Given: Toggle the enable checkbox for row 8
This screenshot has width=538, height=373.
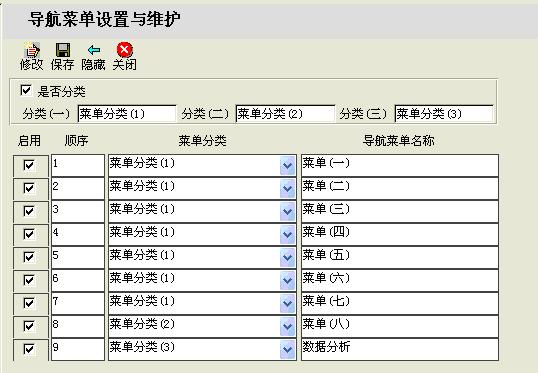Looking at the screenshot, I should (x=29, y=326).
